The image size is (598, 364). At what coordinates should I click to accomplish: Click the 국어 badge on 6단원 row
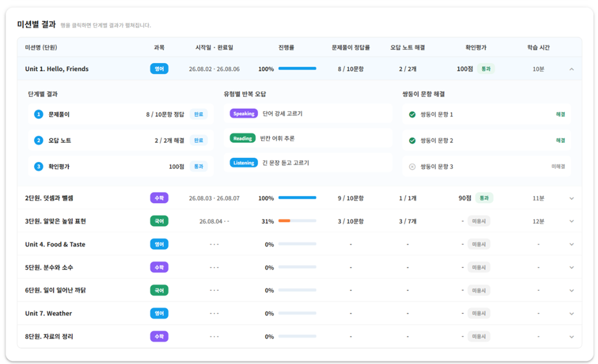click(x=159, y=290)
